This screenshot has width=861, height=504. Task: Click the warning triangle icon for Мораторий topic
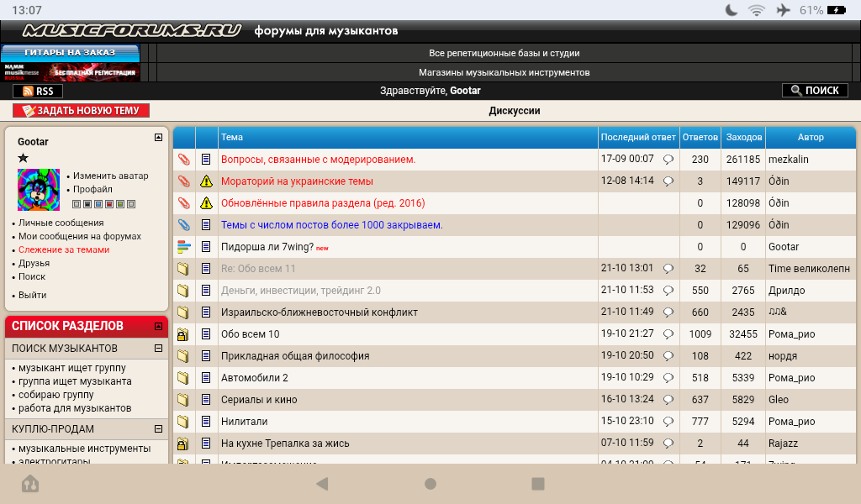[206, 181]
